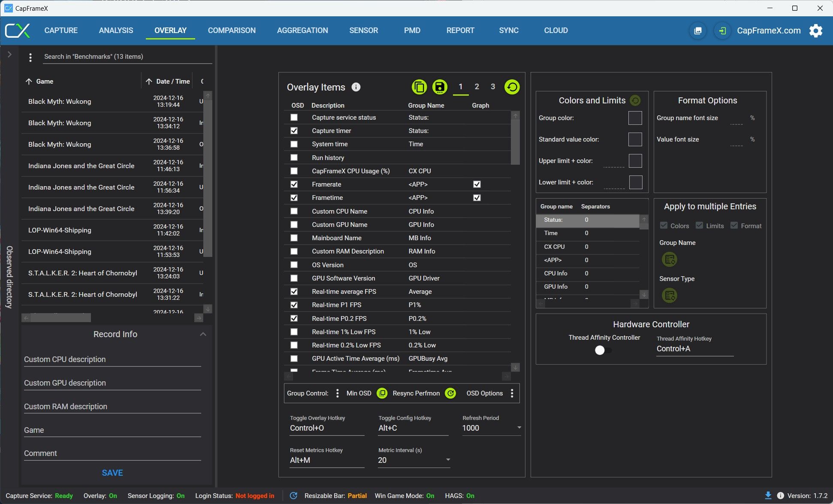Sort benchmarks by Date / Time column
833x504 pixels.
tap(168, 81)
